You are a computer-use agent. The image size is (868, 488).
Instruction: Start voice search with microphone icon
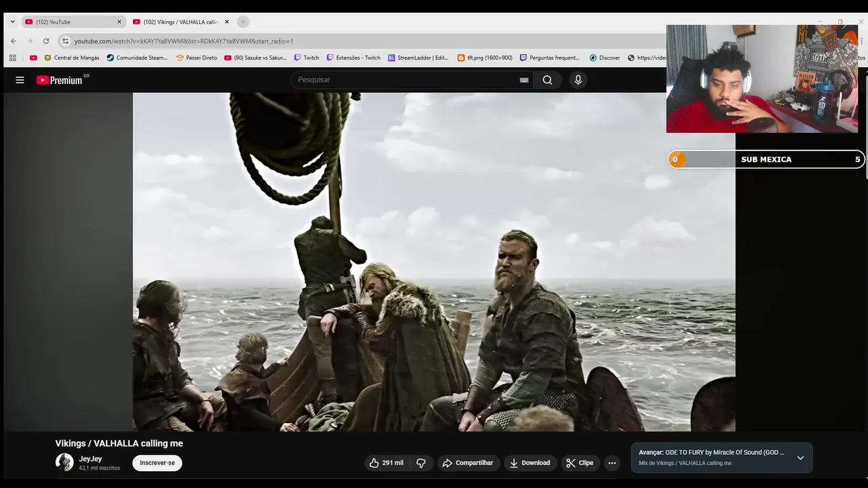click(578, 80)
